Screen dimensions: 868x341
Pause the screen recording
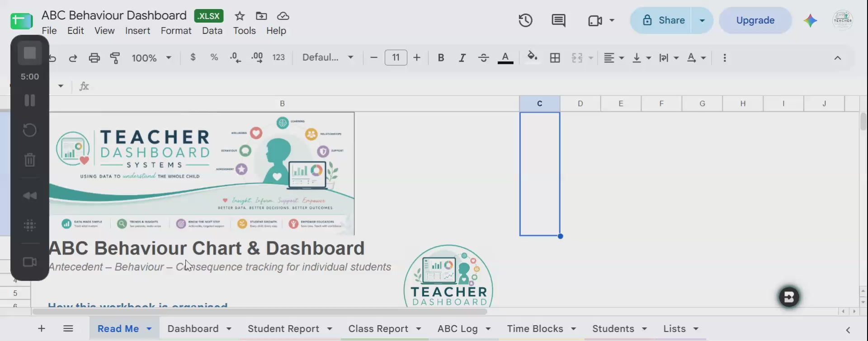point(30,100)
